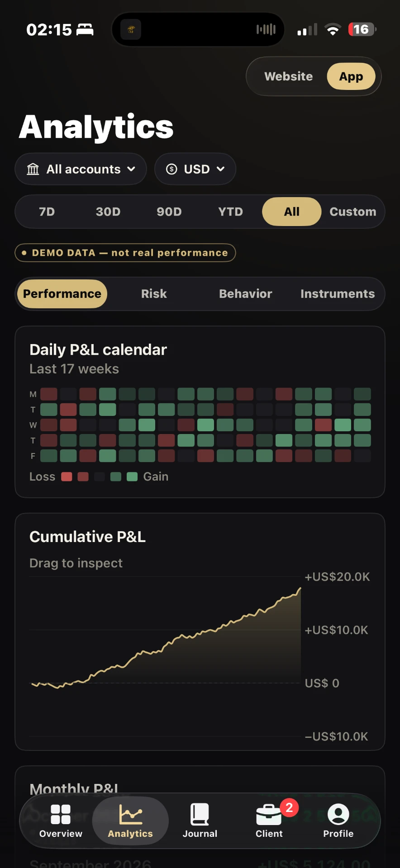
Task: Tap the US$ 0 axis label
Action: (x=322, y=683)
